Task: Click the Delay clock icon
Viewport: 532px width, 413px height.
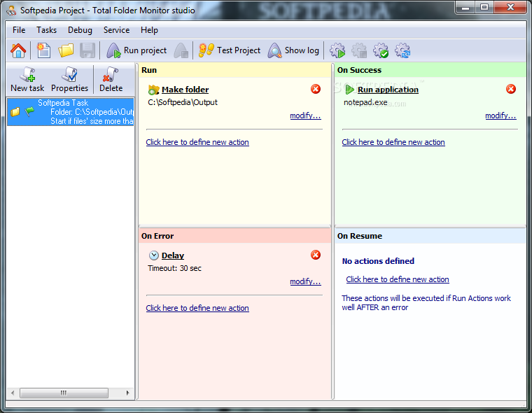Action: (154, 255)
